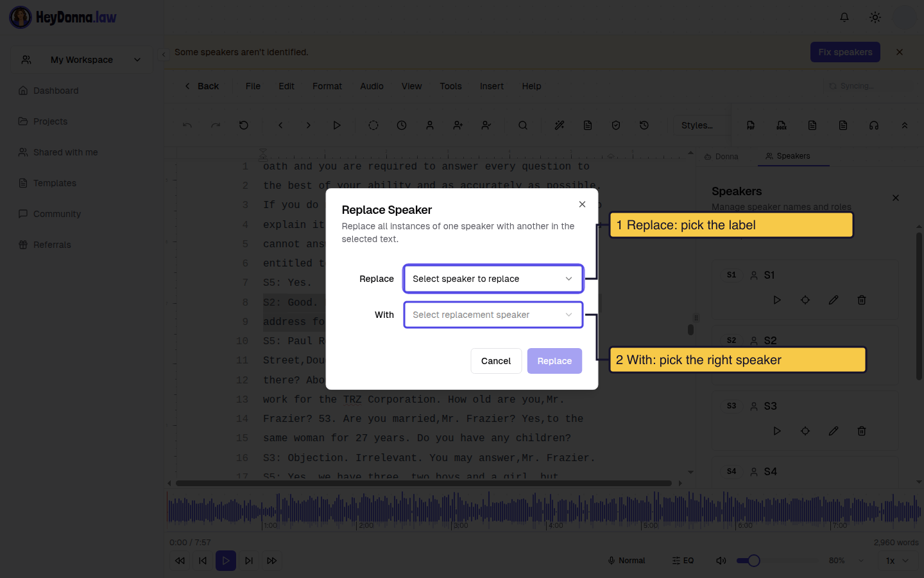Cancel the Replace Speaker dialog

pos(496,361)
